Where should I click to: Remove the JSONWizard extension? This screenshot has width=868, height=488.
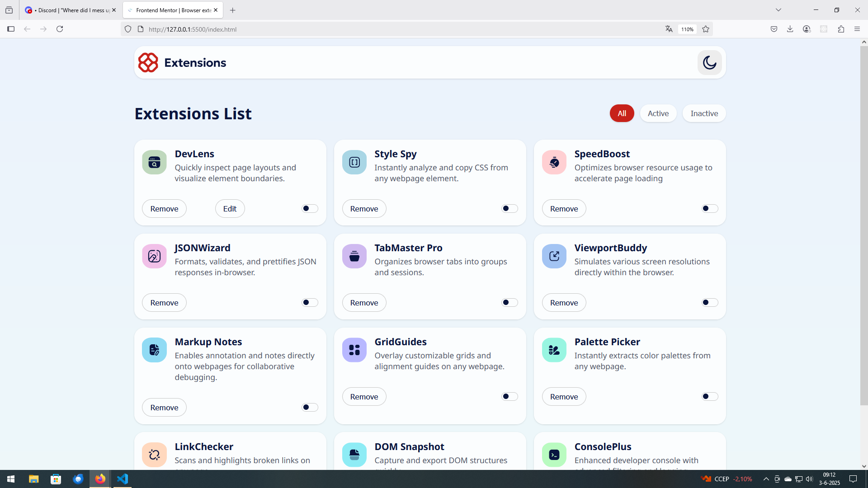click(x=164, y=303)
